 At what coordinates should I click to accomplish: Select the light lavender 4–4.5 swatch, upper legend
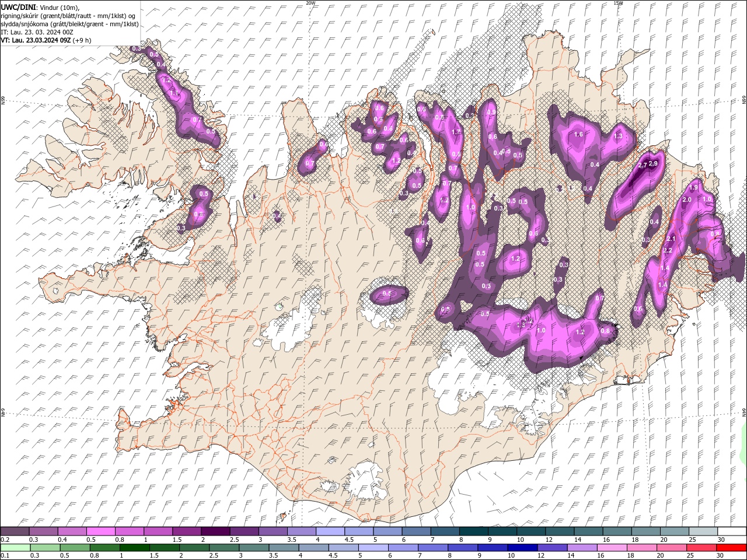(x=330, y=531)
